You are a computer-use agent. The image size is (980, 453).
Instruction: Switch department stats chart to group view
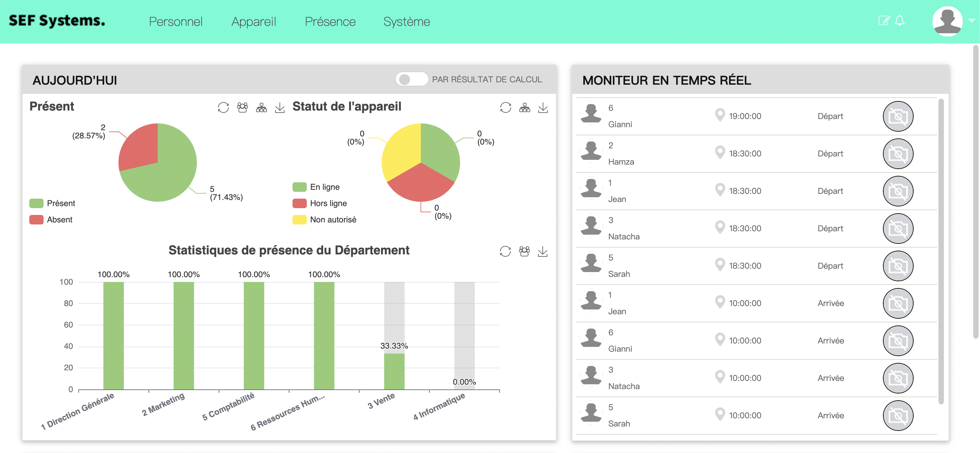click(x=524, y=251)
